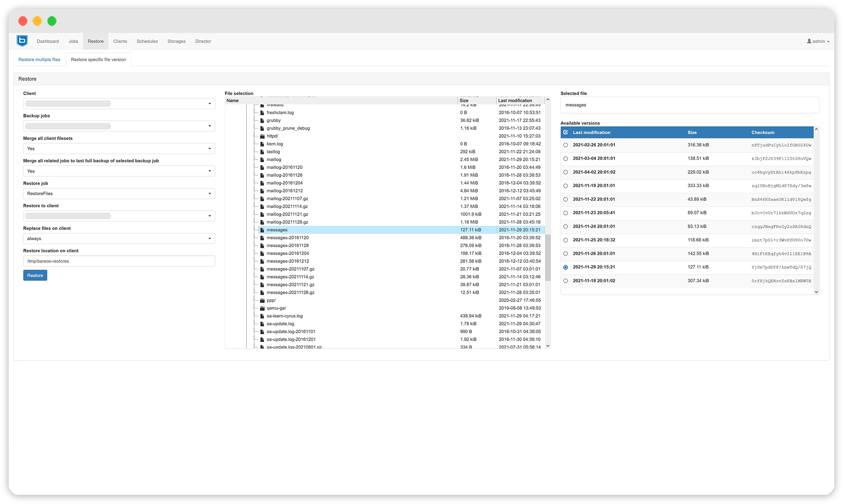
Task: Select the 2021-04-02 version radio button
Action: pos(565,172)
